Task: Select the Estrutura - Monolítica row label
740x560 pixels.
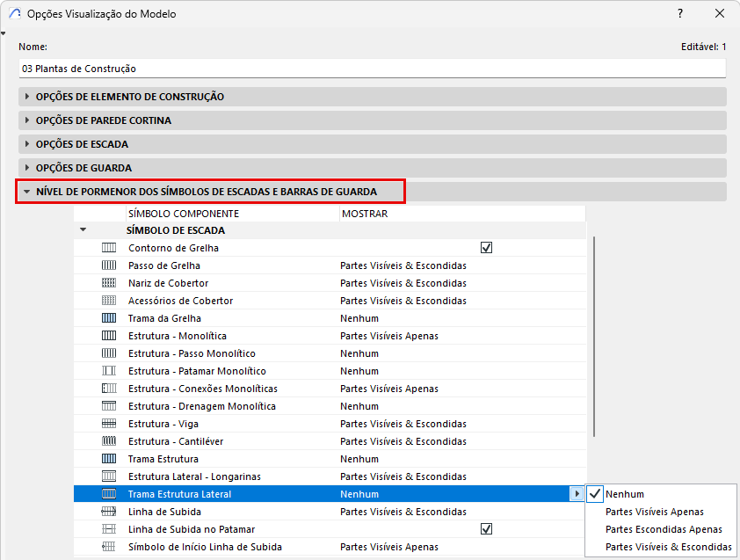Action: 178,336
